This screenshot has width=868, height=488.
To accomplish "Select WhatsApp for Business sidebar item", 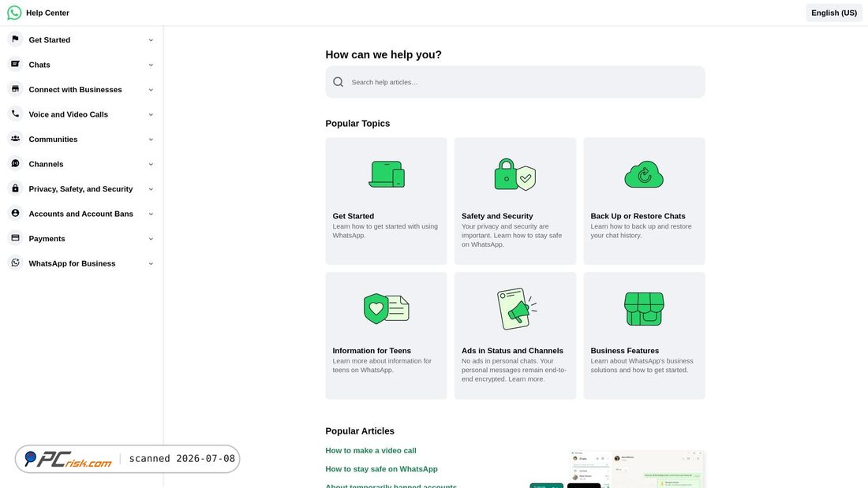I will click(72, 264).
